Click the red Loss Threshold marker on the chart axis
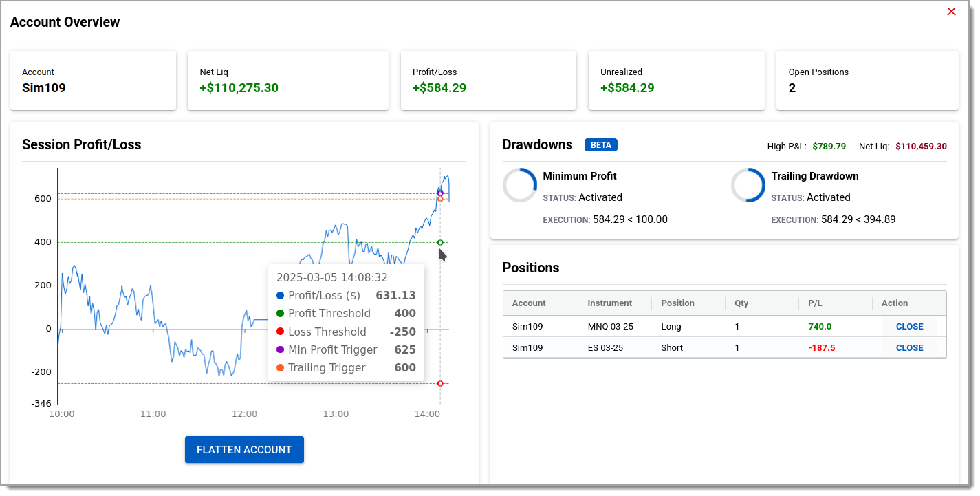 coord(440,383)
